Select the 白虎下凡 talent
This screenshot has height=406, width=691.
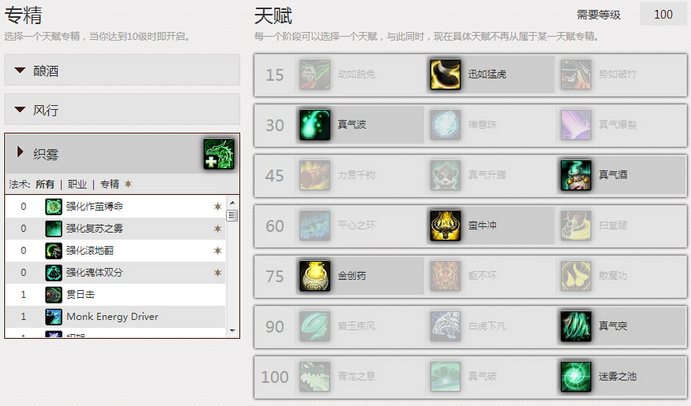490,326
